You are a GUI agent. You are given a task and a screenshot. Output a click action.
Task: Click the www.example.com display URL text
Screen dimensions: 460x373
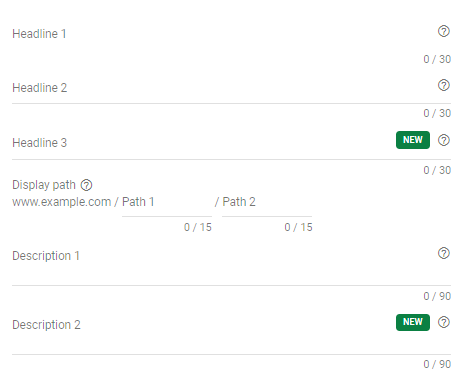pyautogui.click(x=62, y=202)
